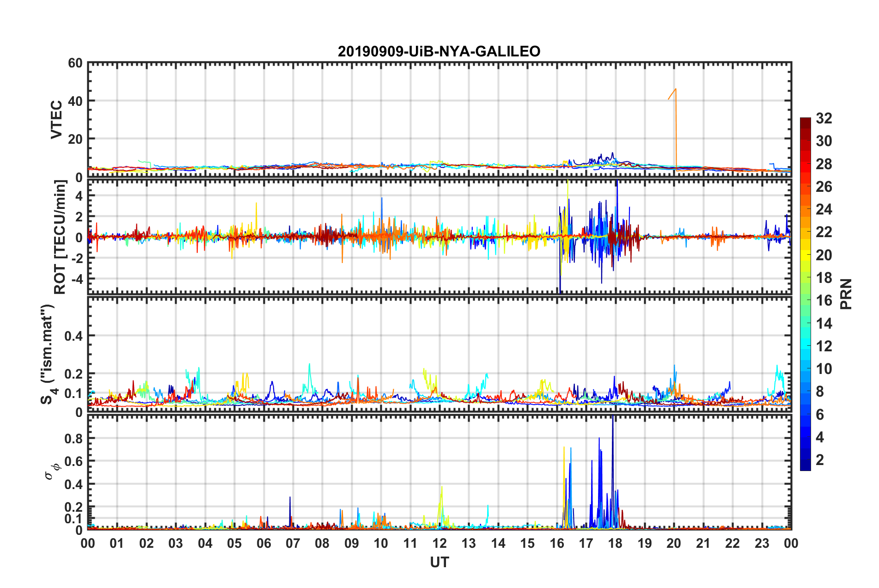Click the x-axis tick label 16
The height and width of the screenshot is (588, 879).
point(557,543)
